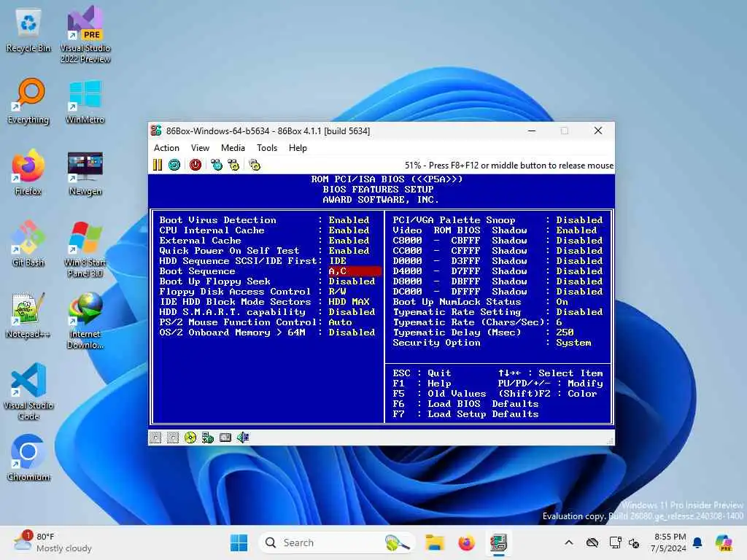Click the 86Box taskbar button

click(x=498, y=542)
